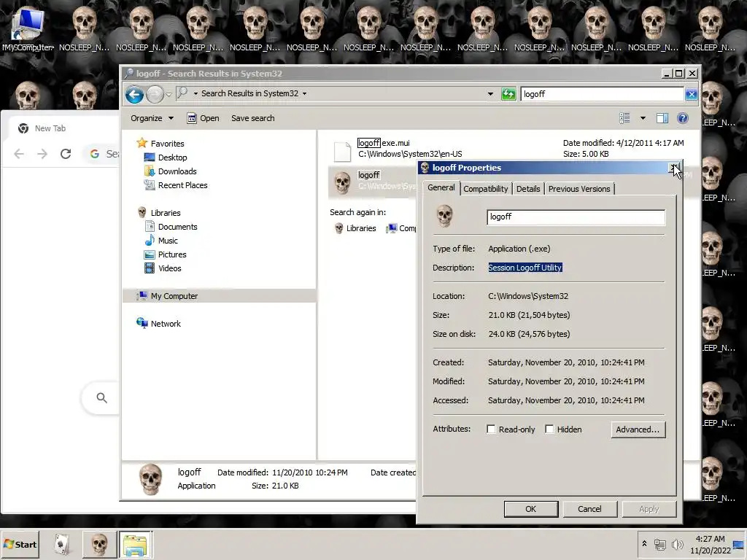Click the Windows Explorer taskbar icon
The height and width of the screenshot is (560, 747).
(x=135, y=544)
